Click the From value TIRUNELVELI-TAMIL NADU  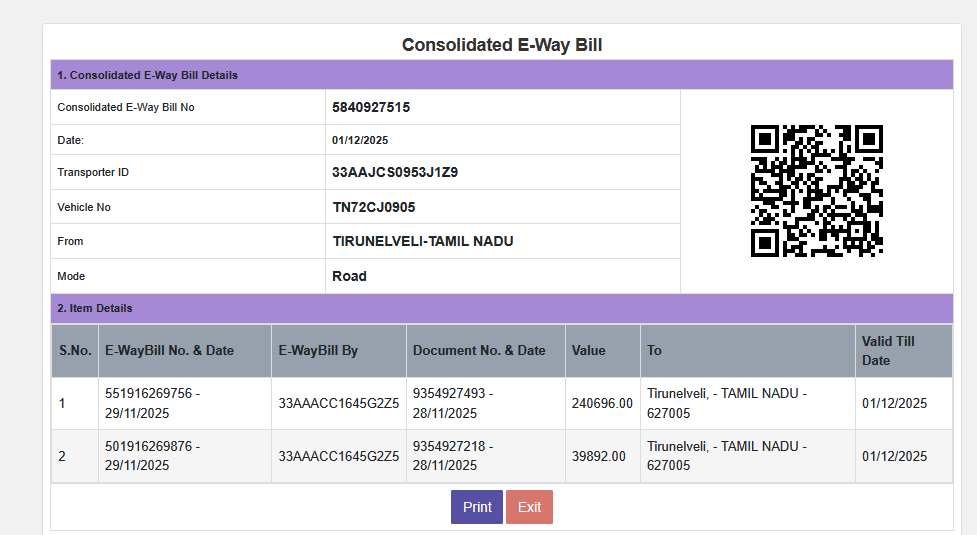[x=422, y=241]
